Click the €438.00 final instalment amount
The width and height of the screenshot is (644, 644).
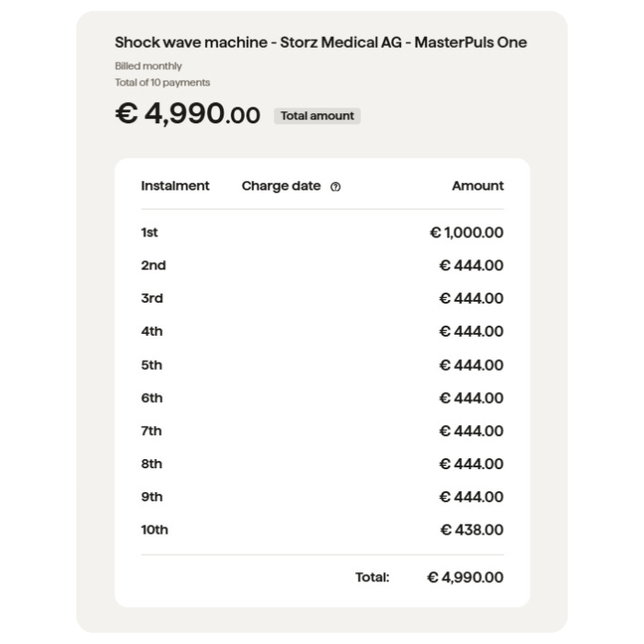click(472, 530)
